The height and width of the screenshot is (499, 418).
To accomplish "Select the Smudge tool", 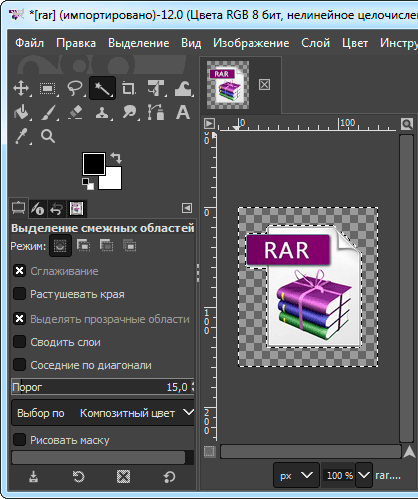I will pos(130,112).
